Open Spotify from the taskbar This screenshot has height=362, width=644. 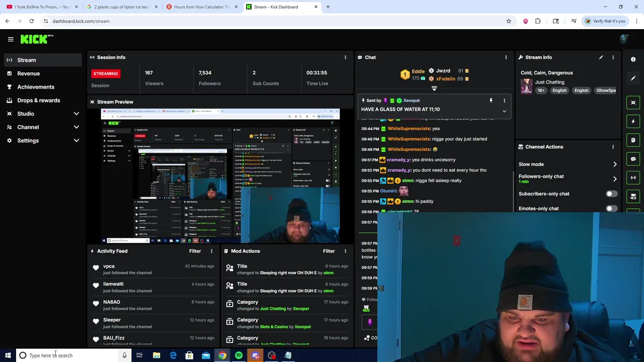(x=238, y=355)
